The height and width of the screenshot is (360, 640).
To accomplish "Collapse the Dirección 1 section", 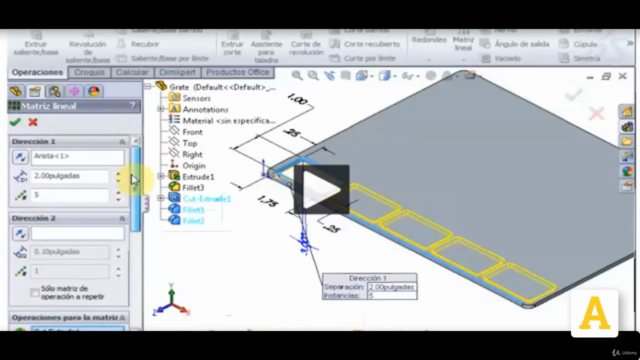I will tap(122, 142).
